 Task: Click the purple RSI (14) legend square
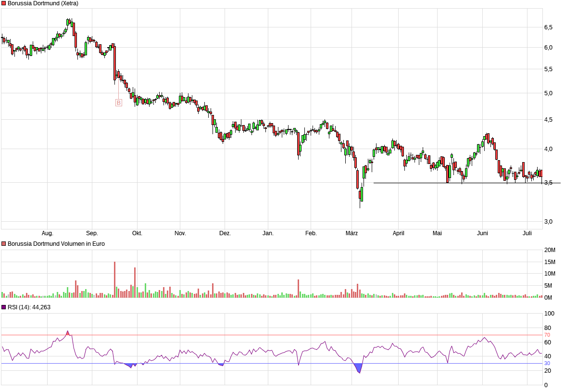click(4, 307)
